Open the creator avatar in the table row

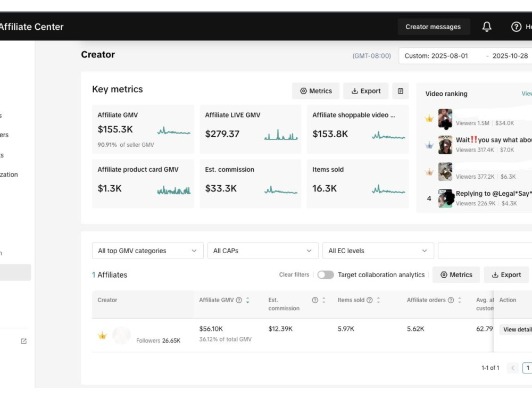pos(121,335)
